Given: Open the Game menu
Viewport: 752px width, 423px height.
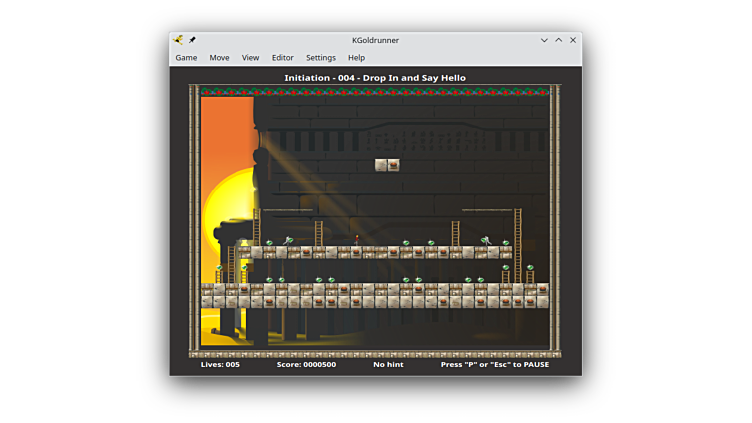Looking at the screenshot, I should coord(186,58).
